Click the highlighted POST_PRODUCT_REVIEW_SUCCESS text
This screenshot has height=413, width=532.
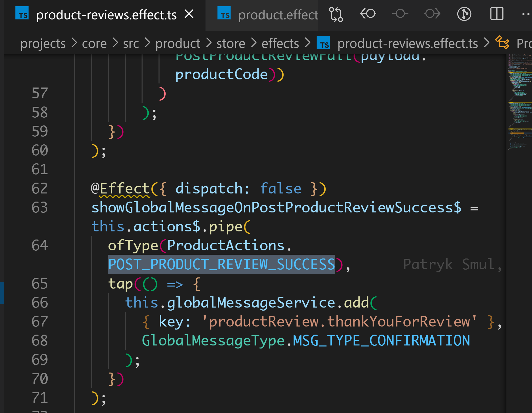coord(221,265)
